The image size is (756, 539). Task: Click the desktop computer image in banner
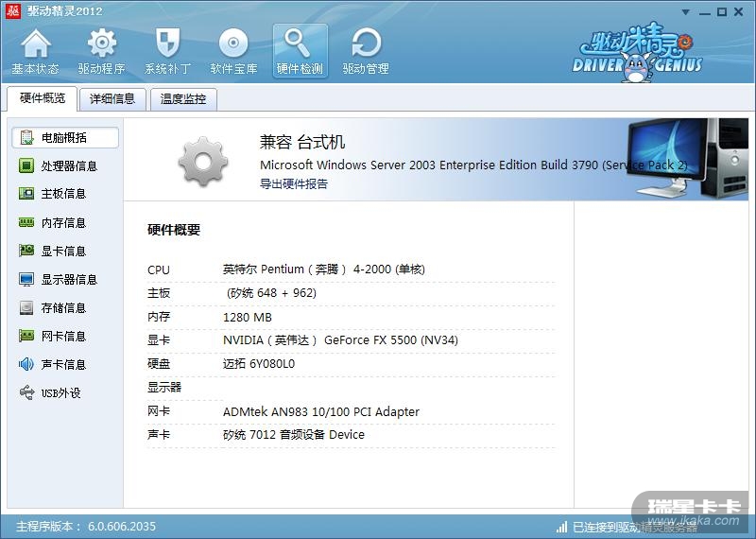[687, 159]
